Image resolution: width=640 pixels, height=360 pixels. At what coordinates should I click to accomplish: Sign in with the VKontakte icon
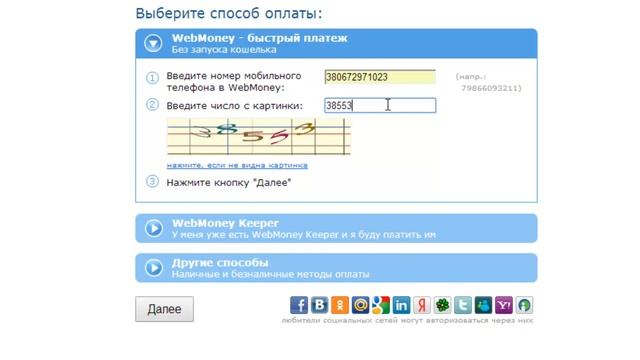[319, 305]
